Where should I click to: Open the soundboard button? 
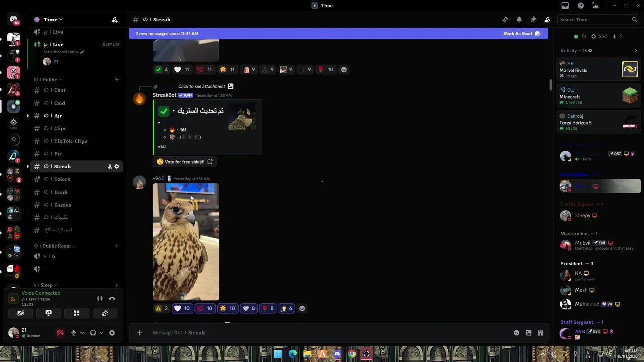[105, 313]
